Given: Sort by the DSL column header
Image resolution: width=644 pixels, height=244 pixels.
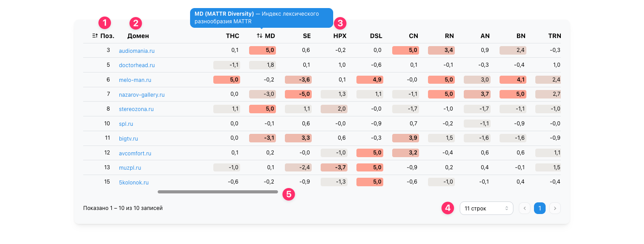Looking at the screenshot, I should pyautogui.click(x=376, y=36).
